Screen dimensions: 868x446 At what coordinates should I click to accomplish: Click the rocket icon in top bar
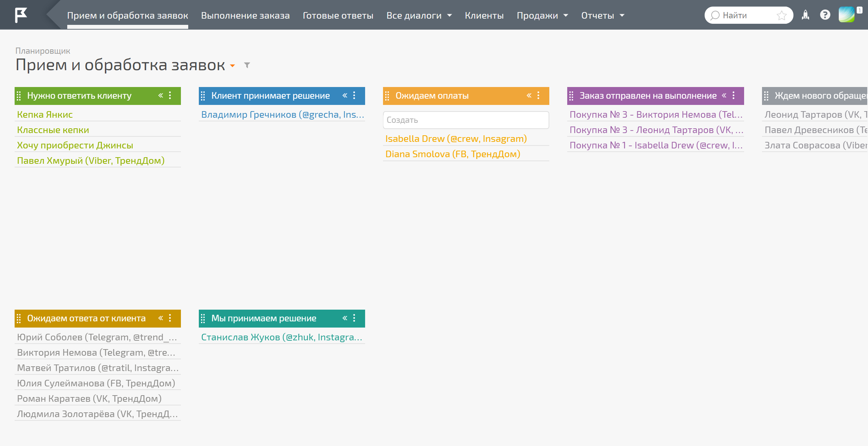tap(806, 15)
